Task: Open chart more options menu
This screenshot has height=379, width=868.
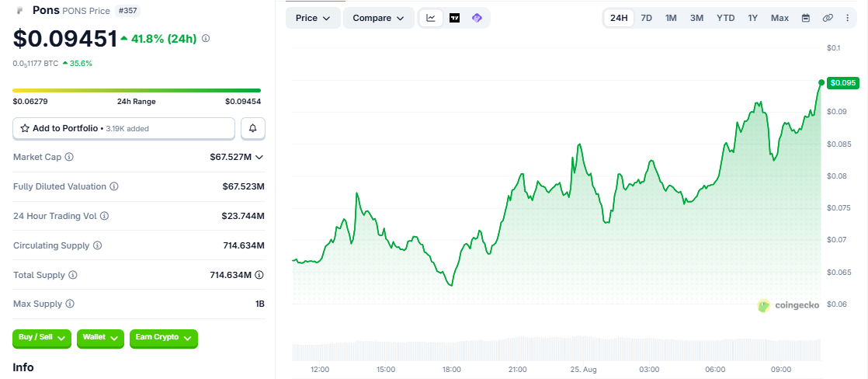Action: coord(848,18)
